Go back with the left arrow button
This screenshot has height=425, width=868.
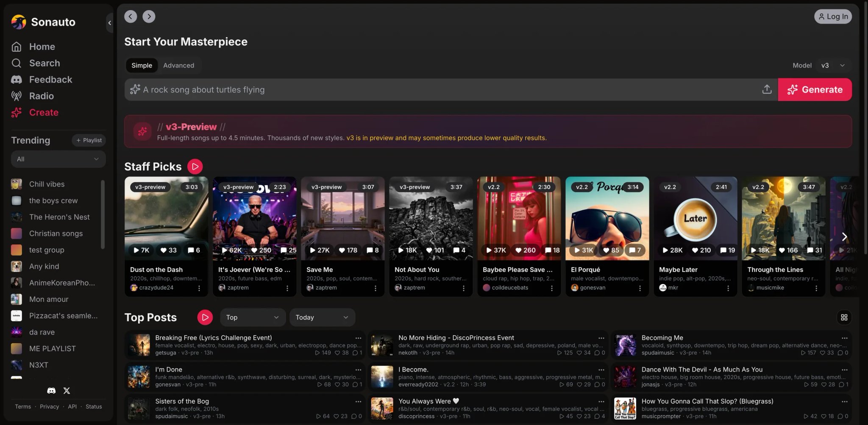coord(131,16)
